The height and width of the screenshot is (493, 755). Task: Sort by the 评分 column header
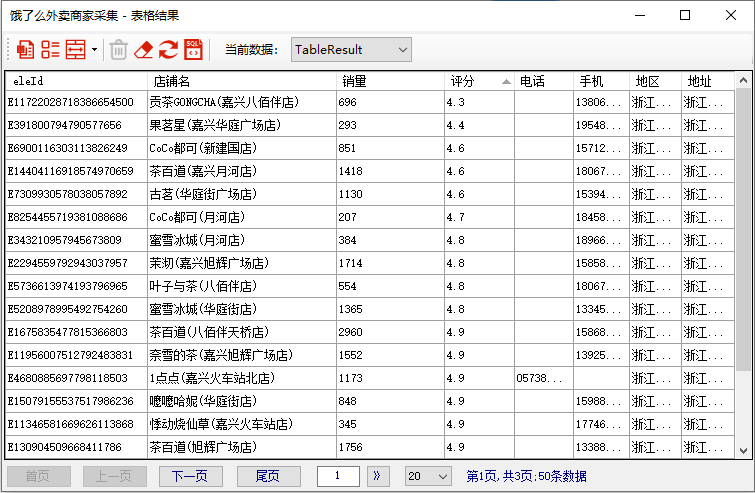point(479,81)
